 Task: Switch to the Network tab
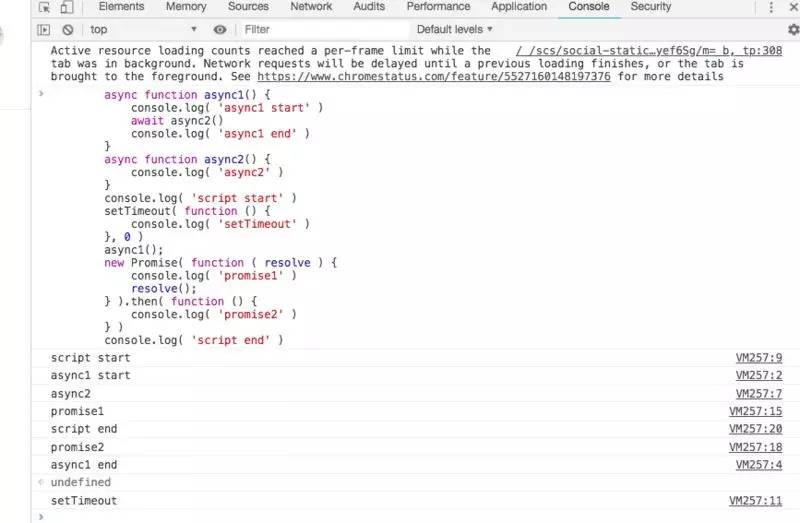coord(311,7)
